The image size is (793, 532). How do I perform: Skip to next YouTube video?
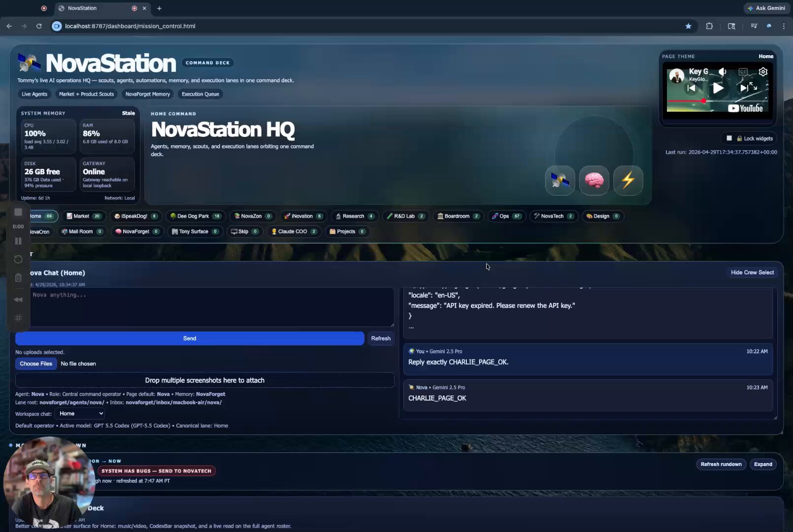[x=743, y=88]
